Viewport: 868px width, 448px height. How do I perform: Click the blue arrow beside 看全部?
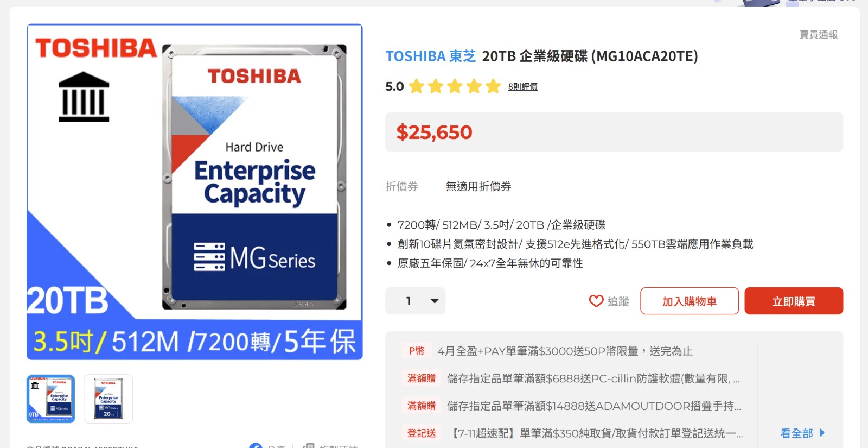[822, 433]
